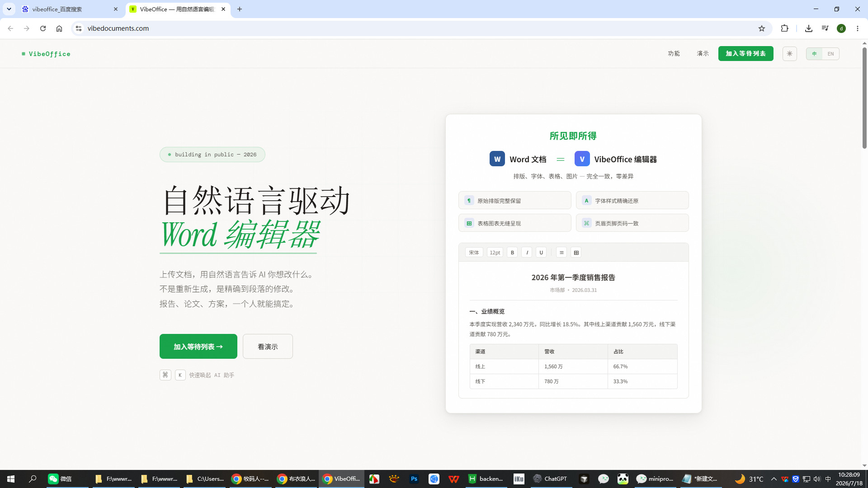Open WPS Office from the taskbar

click(x=454, y=479)
